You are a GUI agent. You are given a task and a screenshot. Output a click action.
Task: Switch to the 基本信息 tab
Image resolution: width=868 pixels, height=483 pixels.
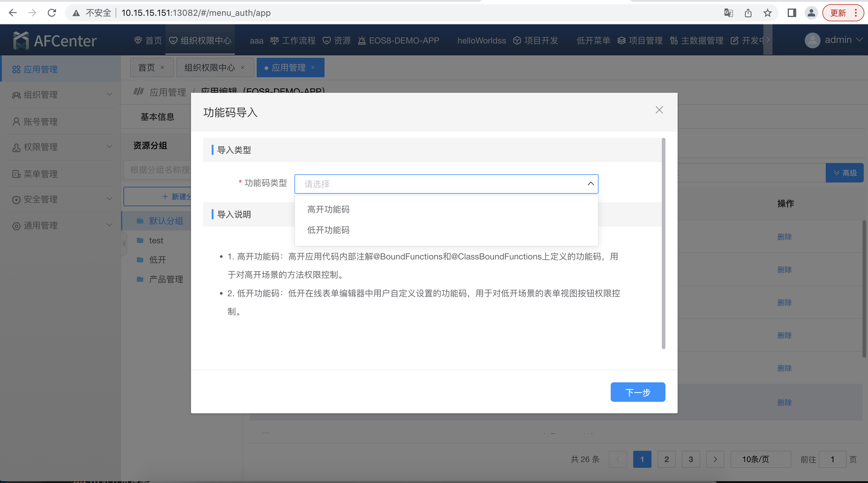click(157, 116)
